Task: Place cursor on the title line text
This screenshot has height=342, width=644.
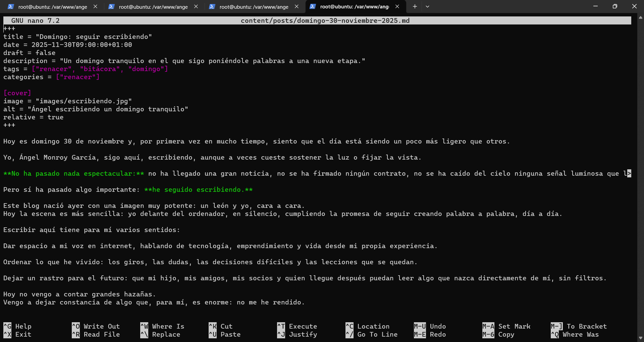Action: [x=77, y=37]
